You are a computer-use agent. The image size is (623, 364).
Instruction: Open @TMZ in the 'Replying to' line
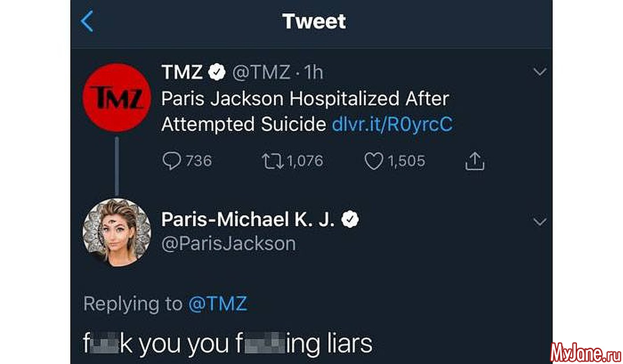217,304
